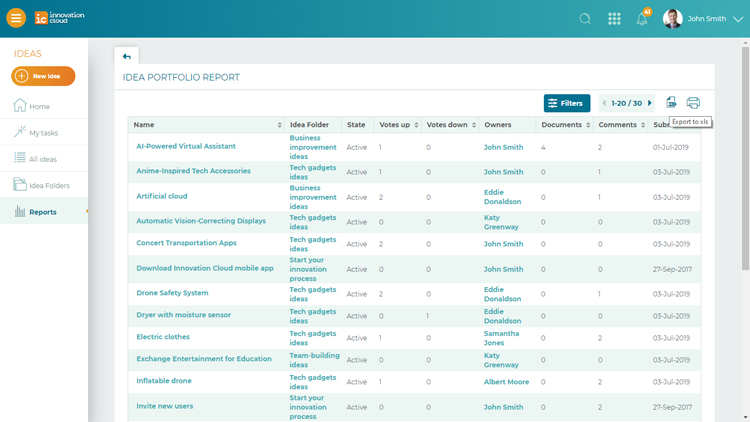Open Electric clothes idea
This screenshot has width=750, height=422.
click(x=163, y=337)
